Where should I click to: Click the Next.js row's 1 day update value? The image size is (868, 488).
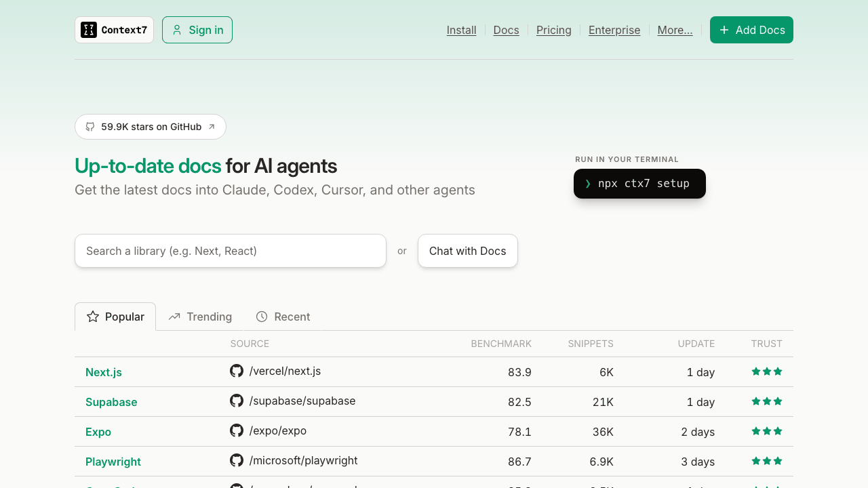tap(701, 372)
